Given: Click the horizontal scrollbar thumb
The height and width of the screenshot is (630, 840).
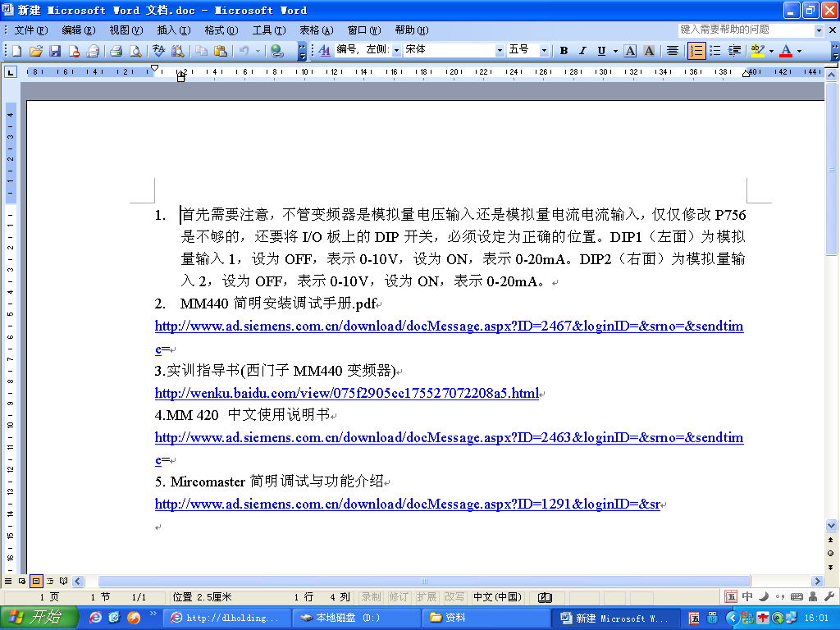Looking at the screenshot, I should (424, 582).
